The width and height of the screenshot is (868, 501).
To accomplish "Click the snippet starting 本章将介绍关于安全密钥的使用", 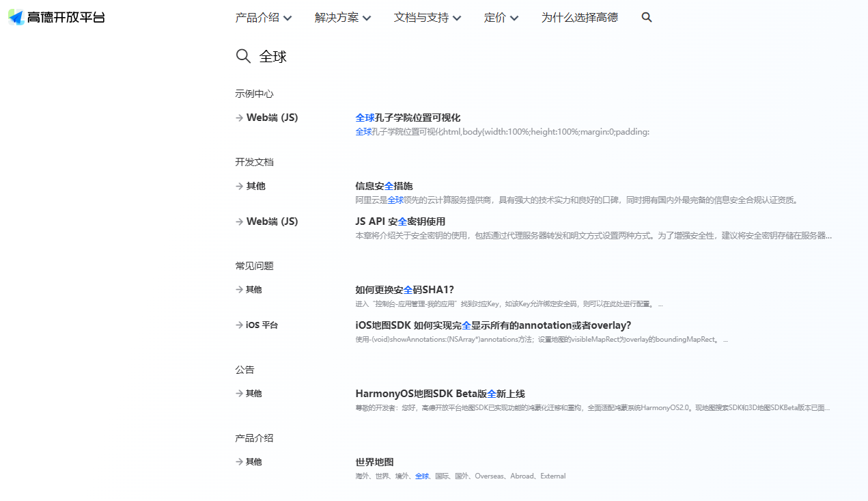I will (593, 236).
